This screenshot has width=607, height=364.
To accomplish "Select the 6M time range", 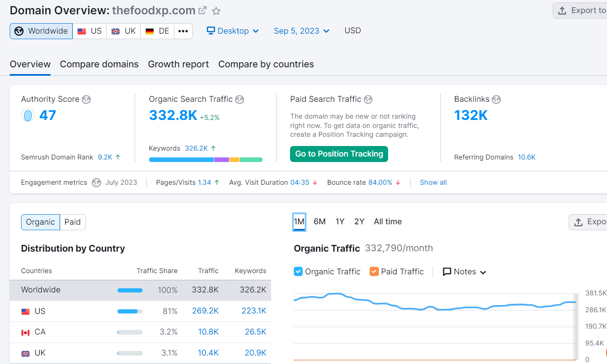I will [320, 222].
